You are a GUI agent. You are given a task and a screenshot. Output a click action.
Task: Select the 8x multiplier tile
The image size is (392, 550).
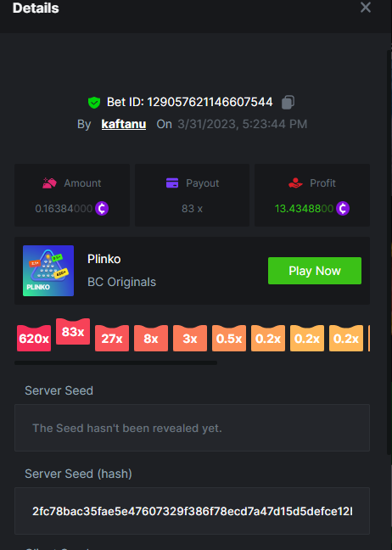151,339
